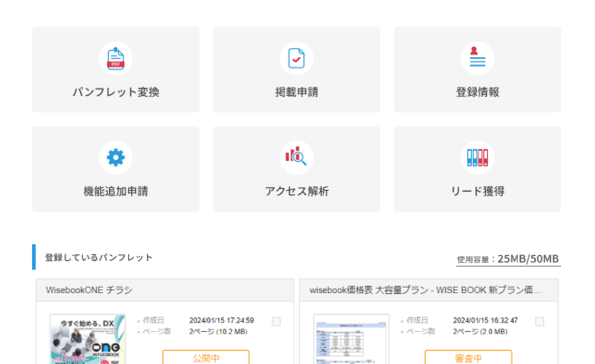595x364 pixels.
Task: Click the WisebookONE チラシ title header
Action: tap(89, 290)
